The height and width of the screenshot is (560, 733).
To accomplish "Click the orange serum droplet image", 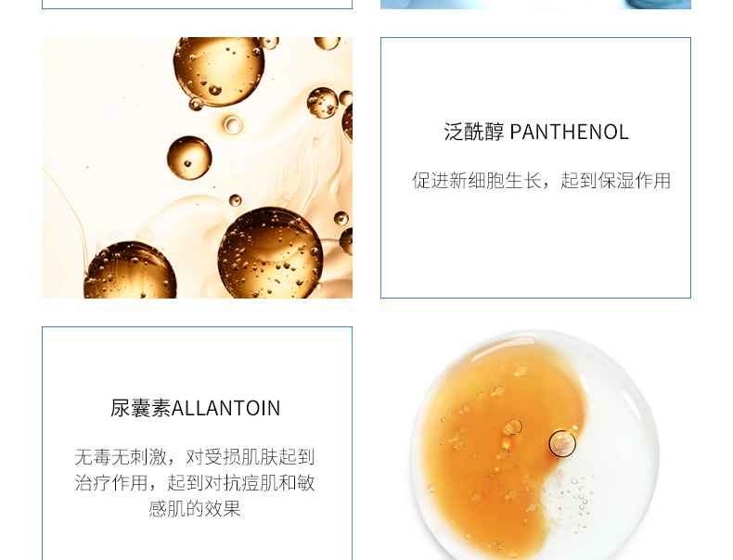I will pyautogui.click(x=535, y=444).
